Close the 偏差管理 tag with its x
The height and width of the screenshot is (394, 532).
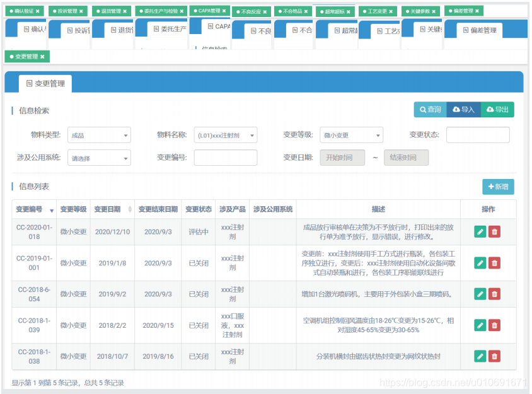[477, 11]
